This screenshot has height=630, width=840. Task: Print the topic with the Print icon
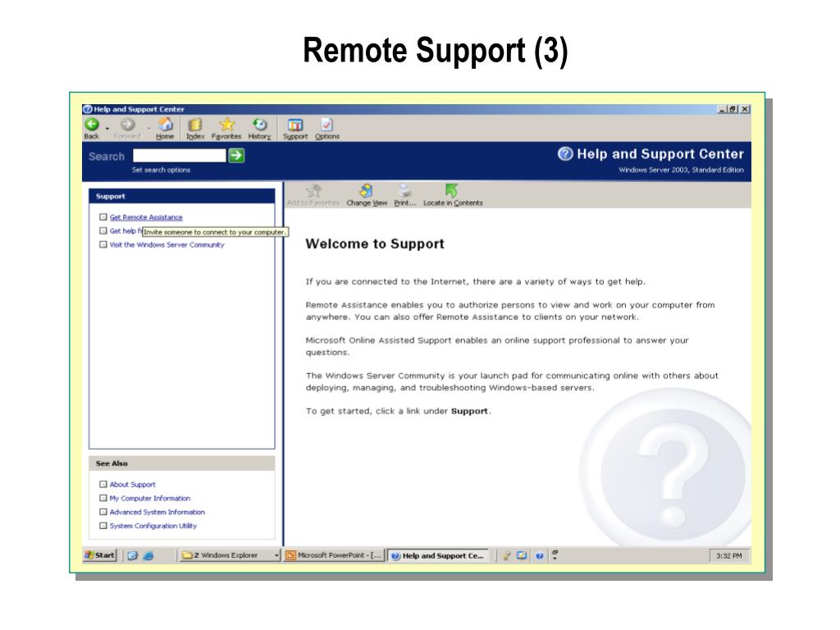point(405,191)
